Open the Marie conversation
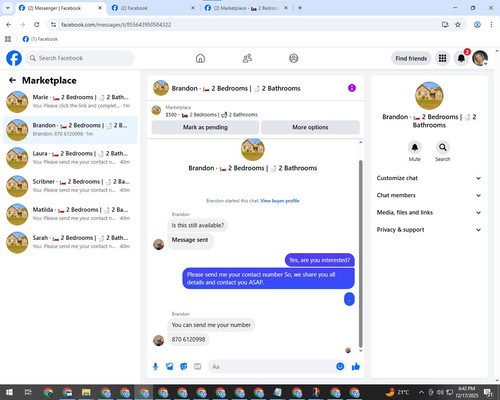Image resolution: width=500 pixels, height=400 pixels. click(x=70, y=102)
